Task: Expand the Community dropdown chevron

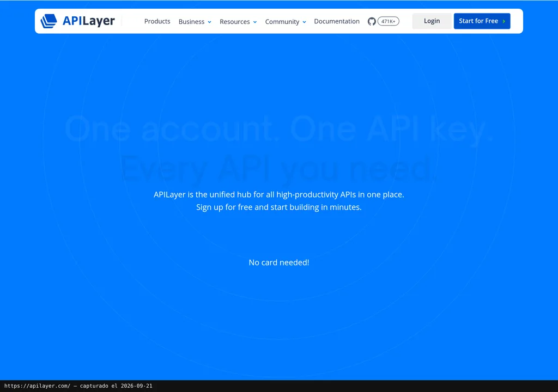Action: [x=304, y=22]
